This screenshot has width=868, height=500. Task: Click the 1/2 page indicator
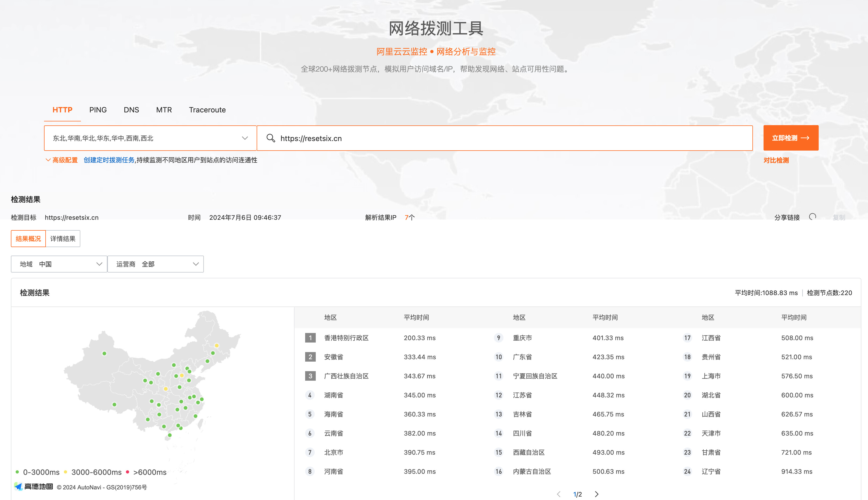(x=577, y=494)
